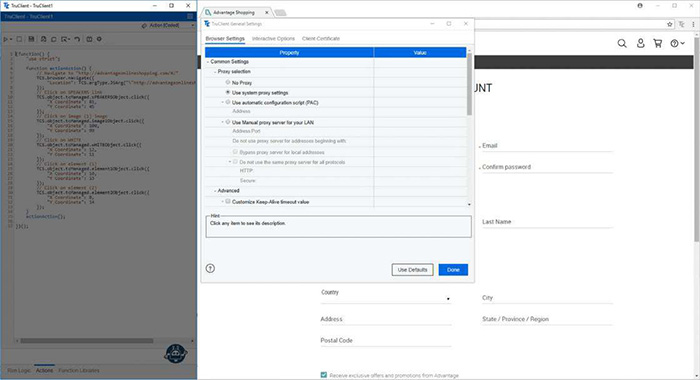Image resolution: width=700 pixels, height=380 pixels.
Task: Click the Email input field
Action: coord(547,146)
